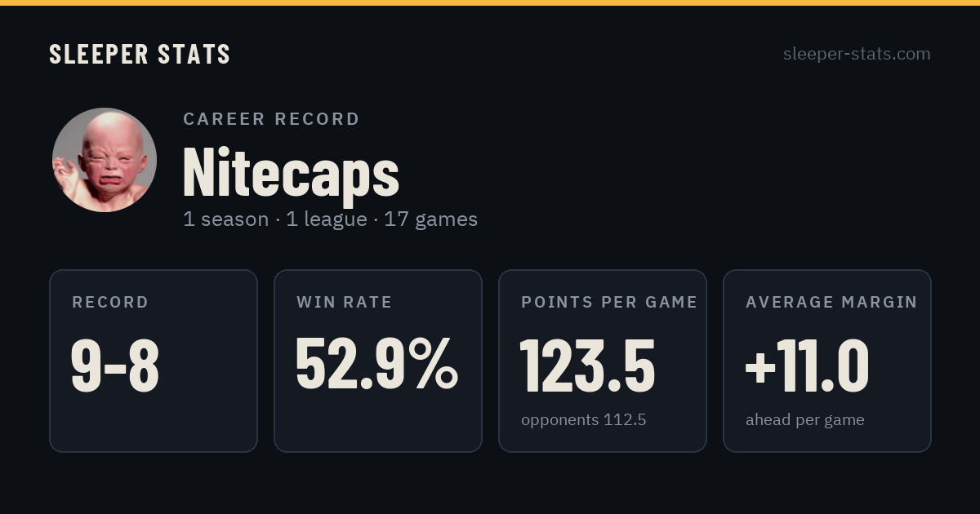Click the 9-8 record value

[115, 366]
